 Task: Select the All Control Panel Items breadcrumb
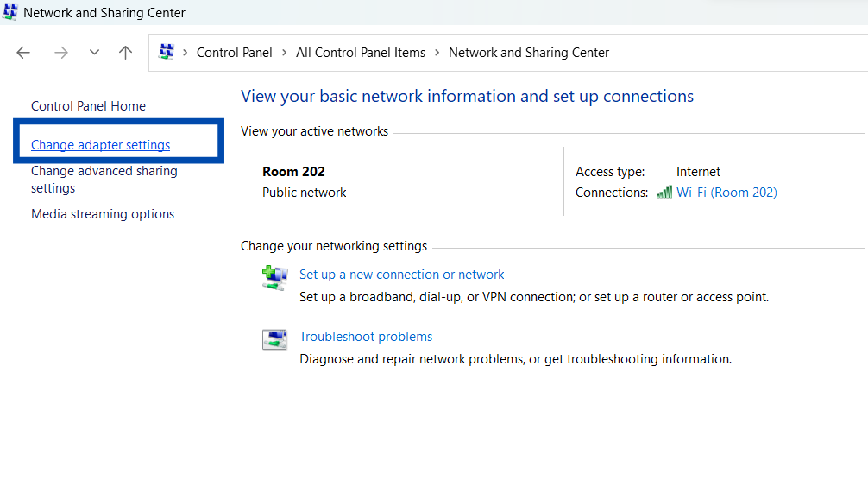[361, 53]
